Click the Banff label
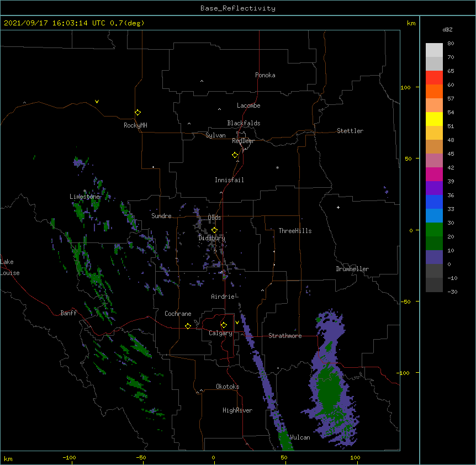The image size is (476, 465). 68,313
